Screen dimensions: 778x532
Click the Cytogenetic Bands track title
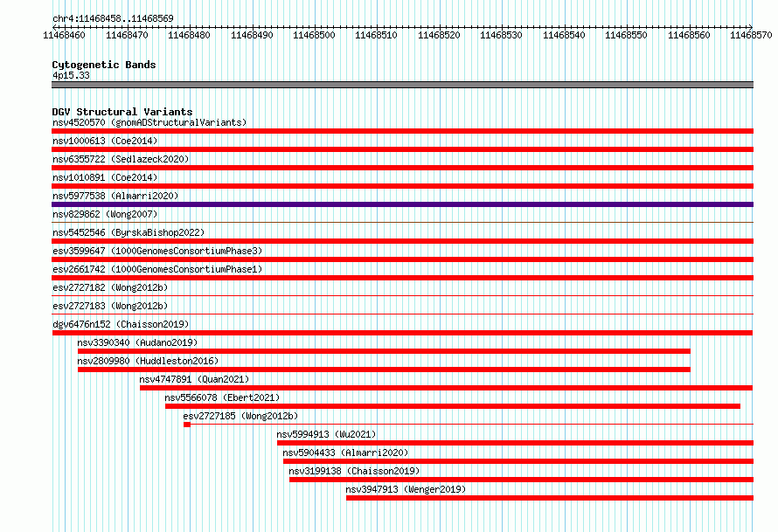(x=104, y=65)
